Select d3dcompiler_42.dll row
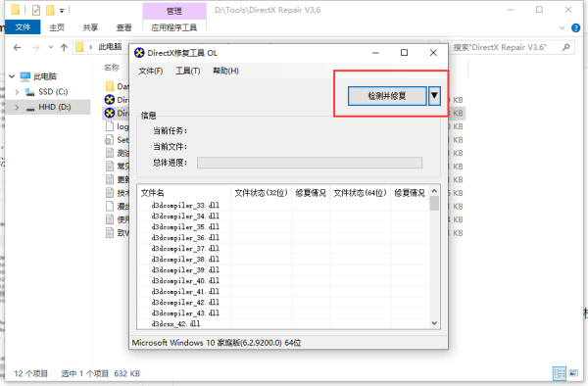This screenshot has width=588, height=386. click(283, 303)
